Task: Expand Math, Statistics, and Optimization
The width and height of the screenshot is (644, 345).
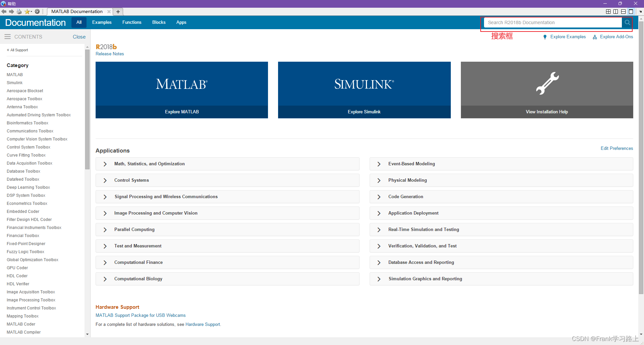Action: (227, 164)
